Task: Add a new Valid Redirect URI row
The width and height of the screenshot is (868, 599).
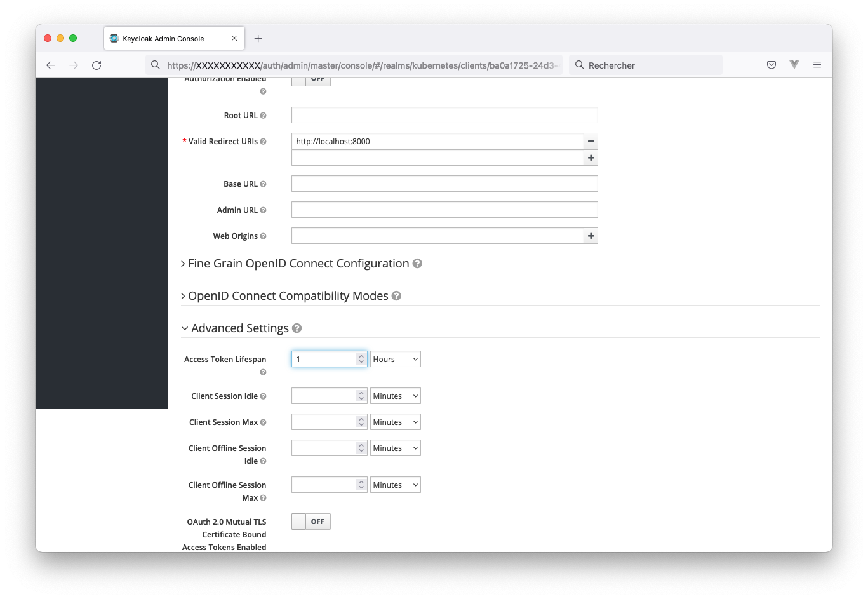Action: click(x=591, y=158)
